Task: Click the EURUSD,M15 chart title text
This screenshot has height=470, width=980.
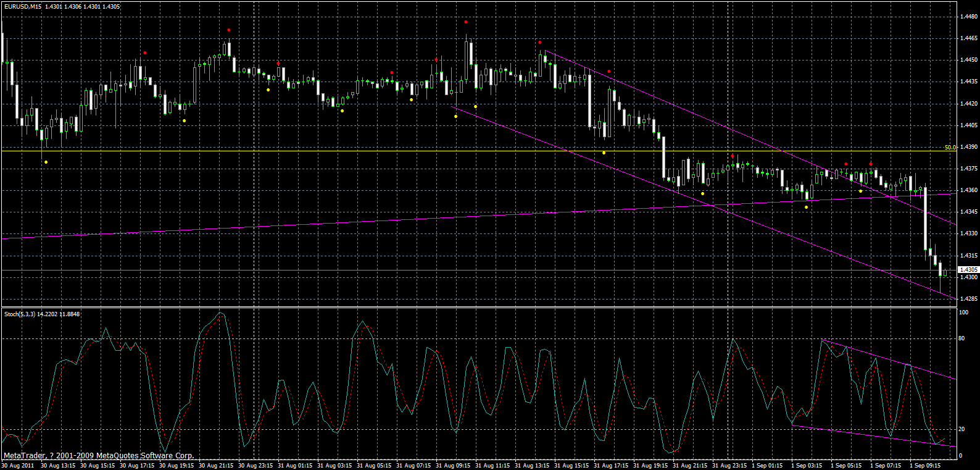Action: point(23,6)
